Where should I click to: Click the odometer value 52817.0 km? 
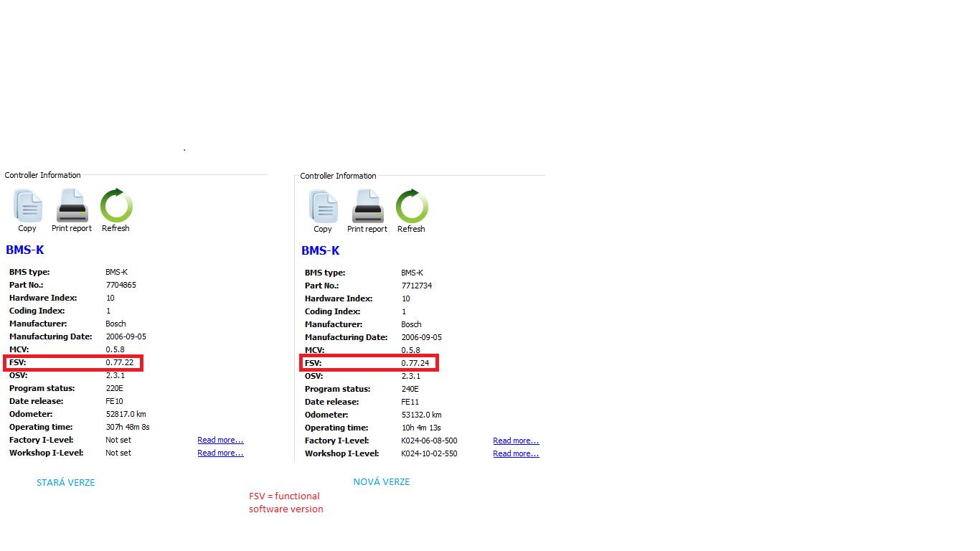[126, 414]
